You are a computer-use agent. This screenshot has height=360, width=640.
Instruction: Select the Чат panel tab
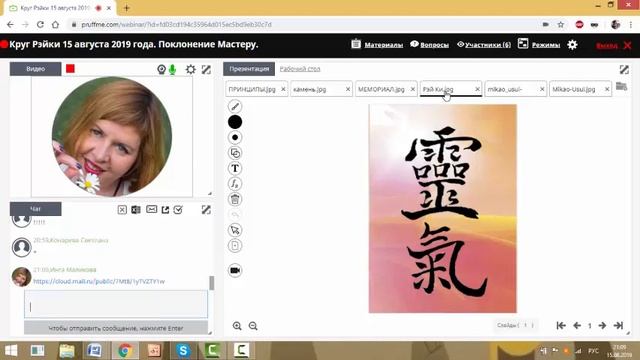[36, 209]
